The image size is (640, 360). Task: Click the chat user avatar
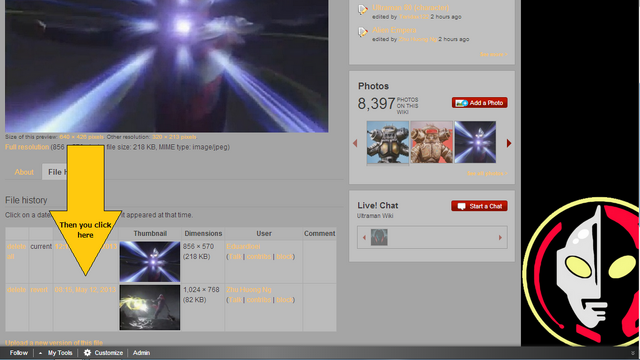pyautogui.click(x=379, y=237)
